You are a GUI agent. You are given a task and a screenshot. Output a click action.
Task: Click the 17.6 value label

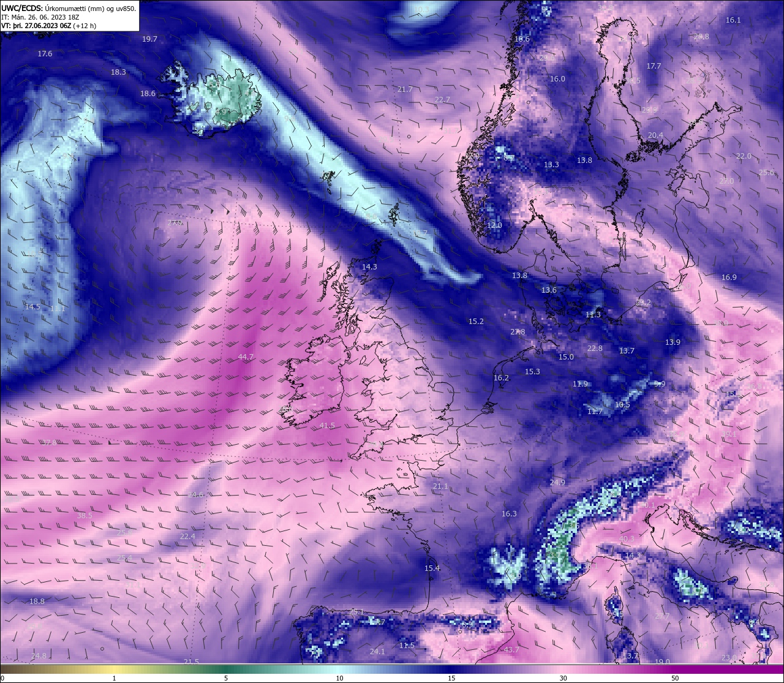tap(45, 54)
